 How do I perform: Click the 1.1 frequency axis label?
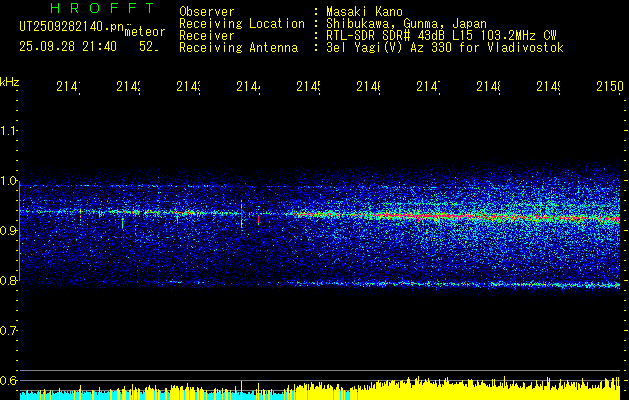click(x=8, y=130)
